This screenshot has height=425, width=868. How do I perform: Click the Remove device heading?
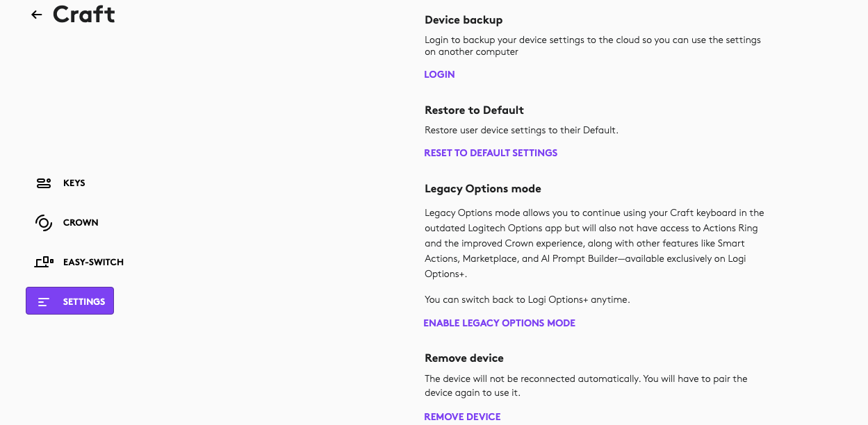click(x=464, y=358)
